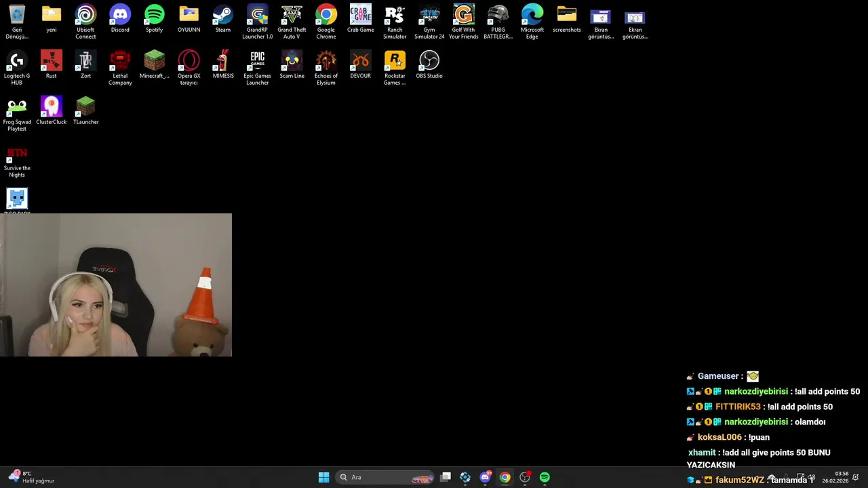
Task: Click the taskbar search box 'Ara'
Action: click(x=384, y=477)
